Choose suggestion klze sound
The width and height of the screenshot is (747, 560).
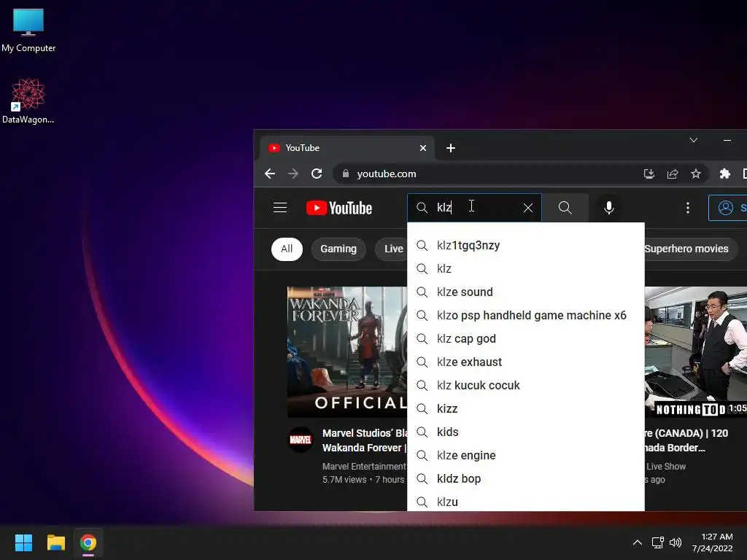(526, 292)
